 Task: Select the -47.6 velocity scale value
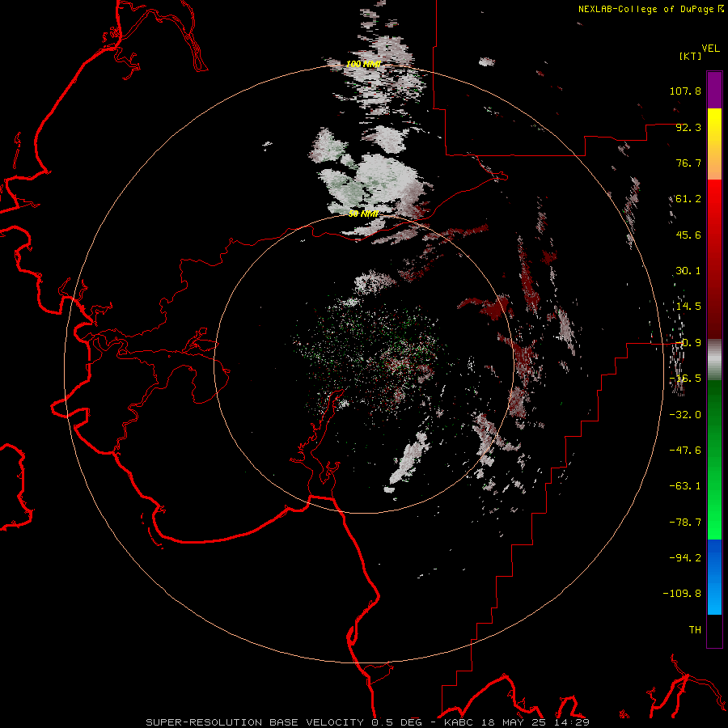point(685,451)
